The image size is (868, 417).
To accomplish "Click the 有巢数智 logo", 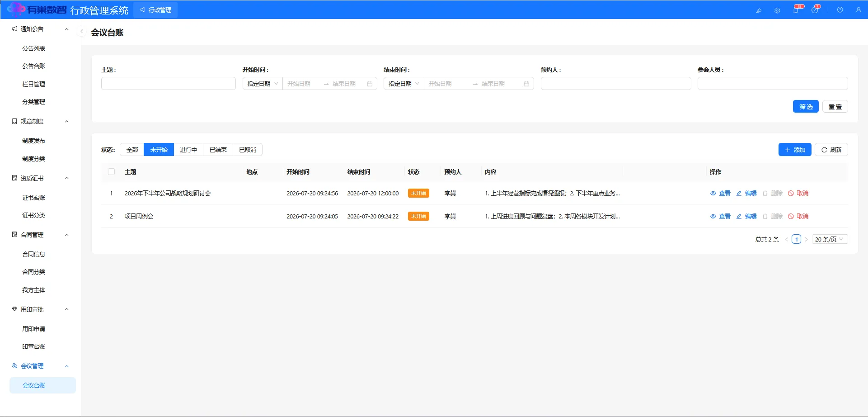I will click(x=37, y=9).
